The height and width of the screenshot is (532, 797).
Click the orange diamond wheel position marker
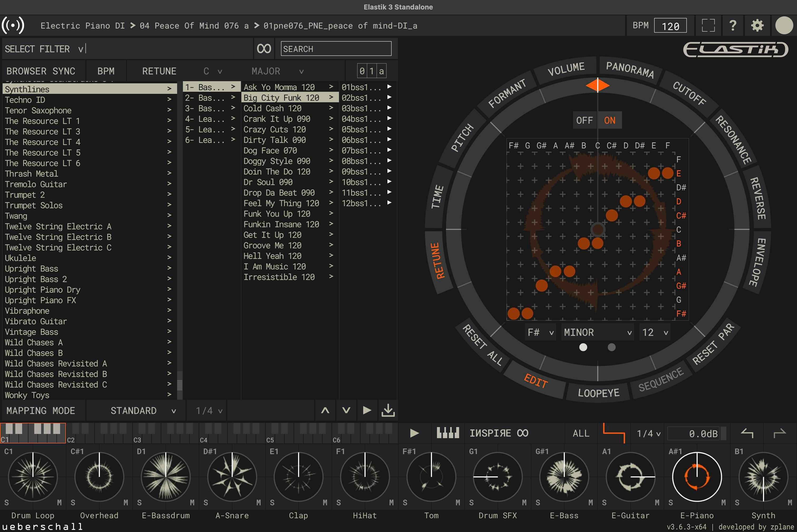597,85
